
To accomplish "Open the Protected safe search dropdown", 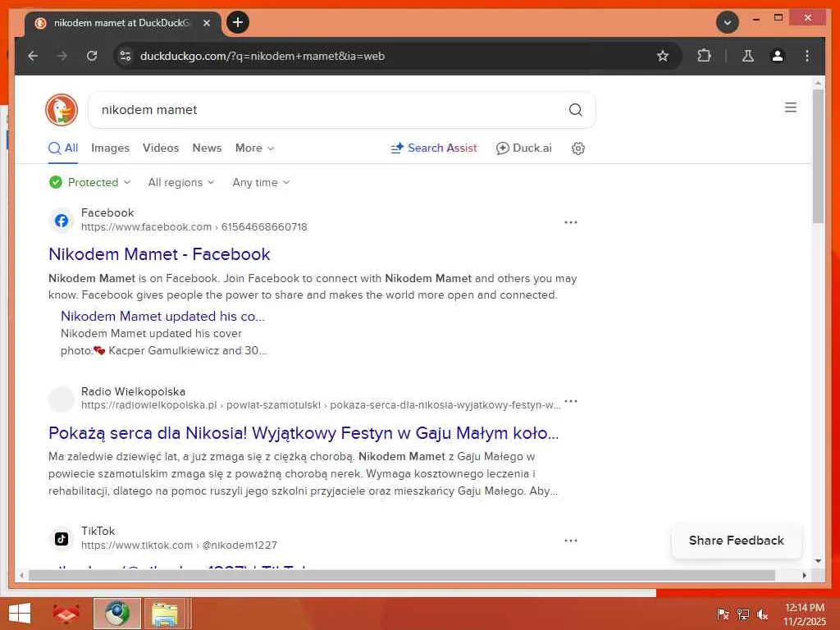I will 90,182.
